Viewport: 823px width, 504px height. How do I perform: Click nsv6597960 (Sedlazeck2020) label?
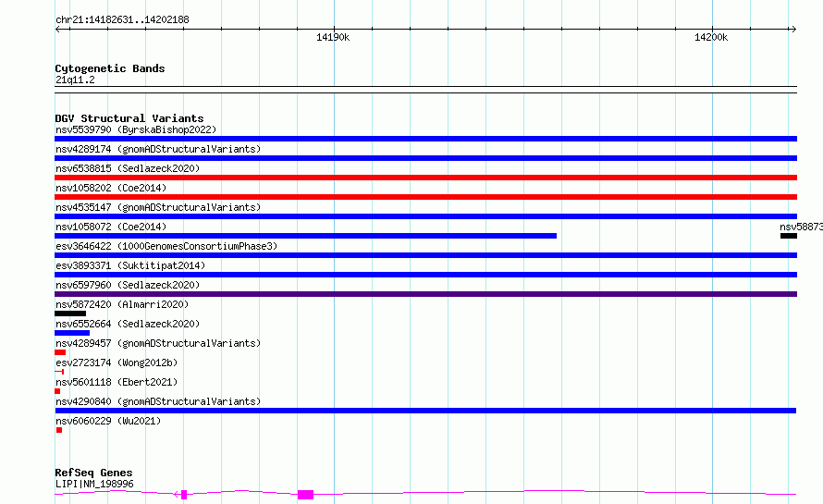[128, 285]
